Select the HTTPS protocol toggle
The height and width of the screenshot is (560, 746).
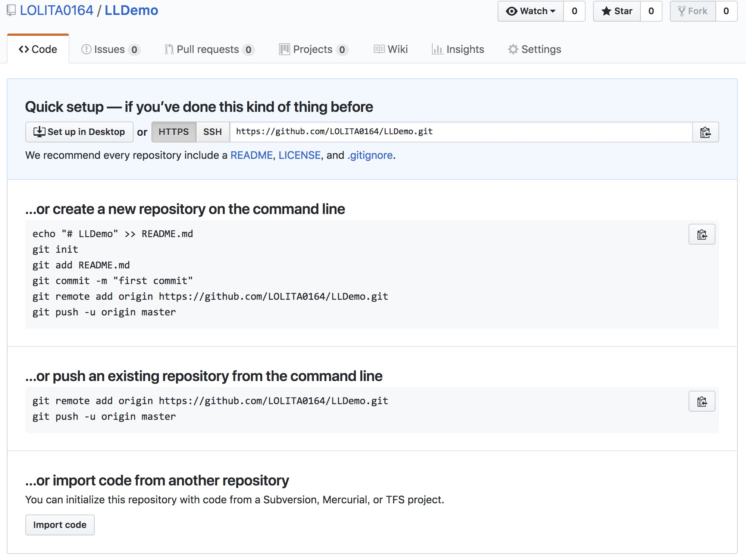(174, 132)
